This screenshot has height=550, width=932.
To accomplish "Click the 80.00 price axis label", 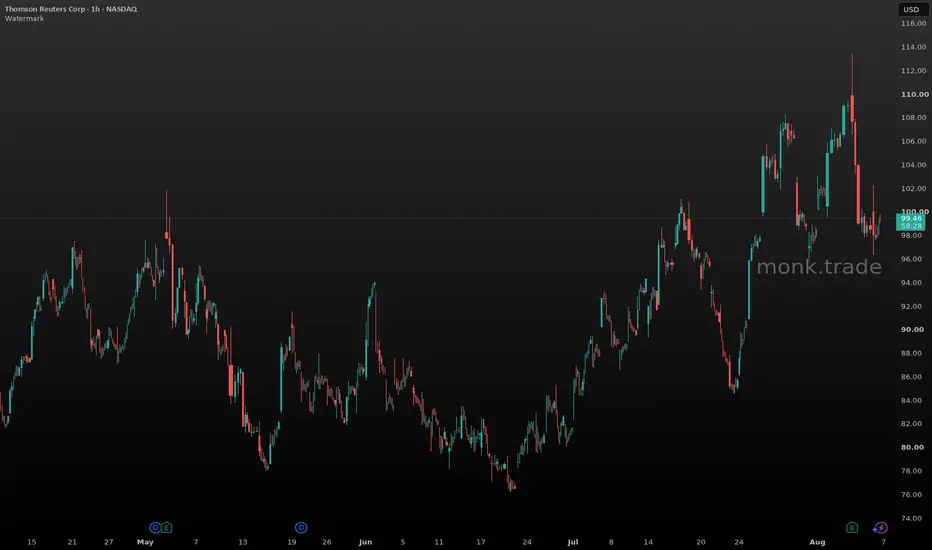I will (x=912, y=447).
